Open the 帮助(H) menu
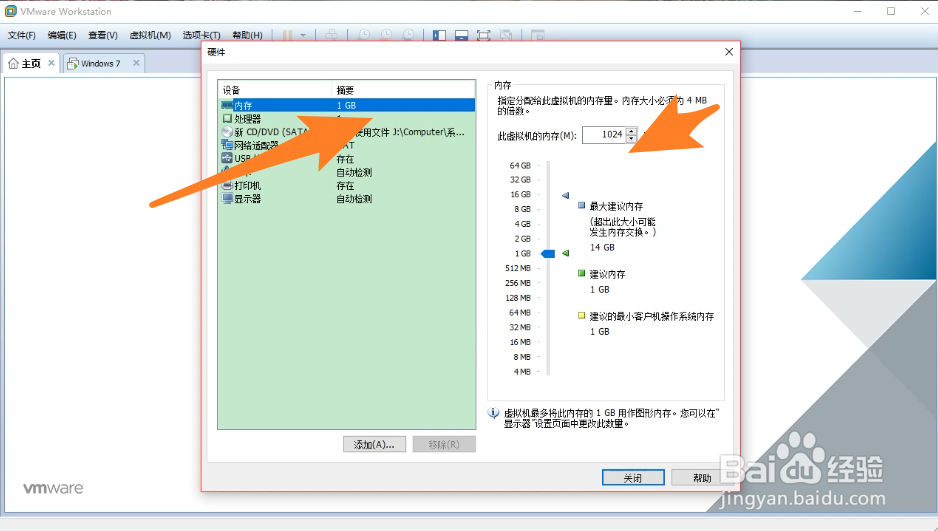The image size is (938, 531). coord(247,35)
